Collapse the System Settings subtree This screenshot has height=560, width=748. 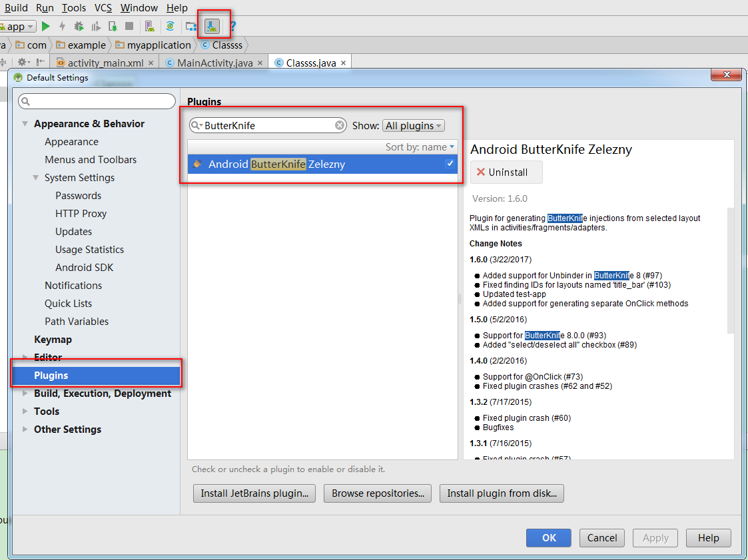(x=36, y=178)
